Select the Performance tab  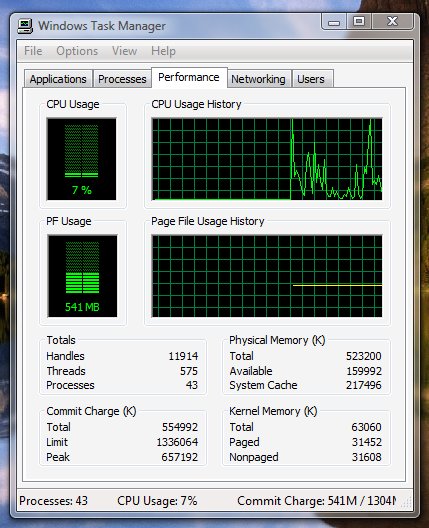189,77
